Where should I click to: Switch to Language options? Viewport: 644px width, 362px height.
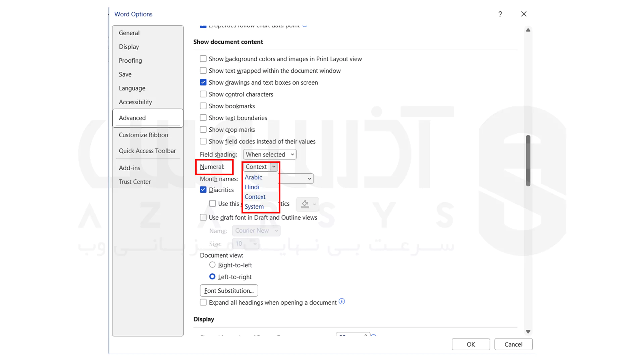(x=148, y=88)
